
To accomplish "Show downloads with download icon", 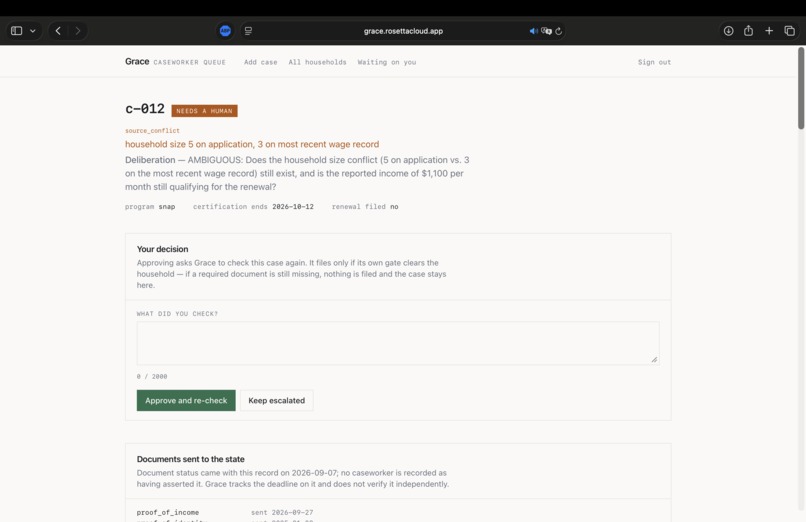I will click(728, 31).
